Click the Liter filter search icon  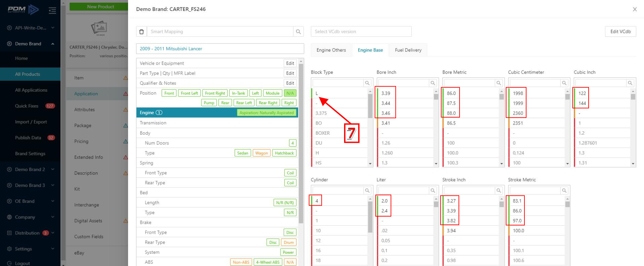point(433,191)
